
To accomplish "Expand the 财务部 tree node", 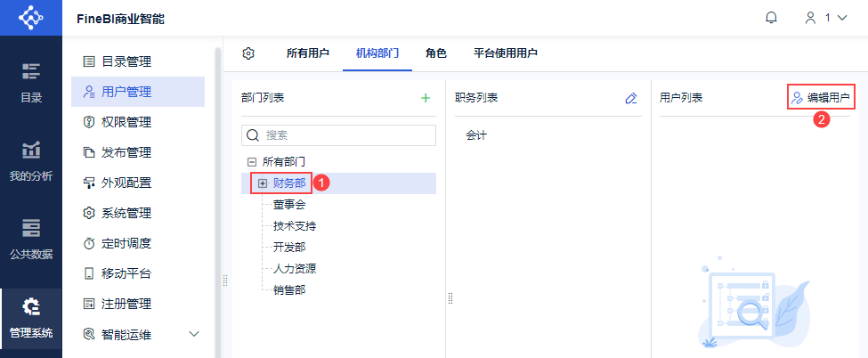I will click(x=263, y=183).
